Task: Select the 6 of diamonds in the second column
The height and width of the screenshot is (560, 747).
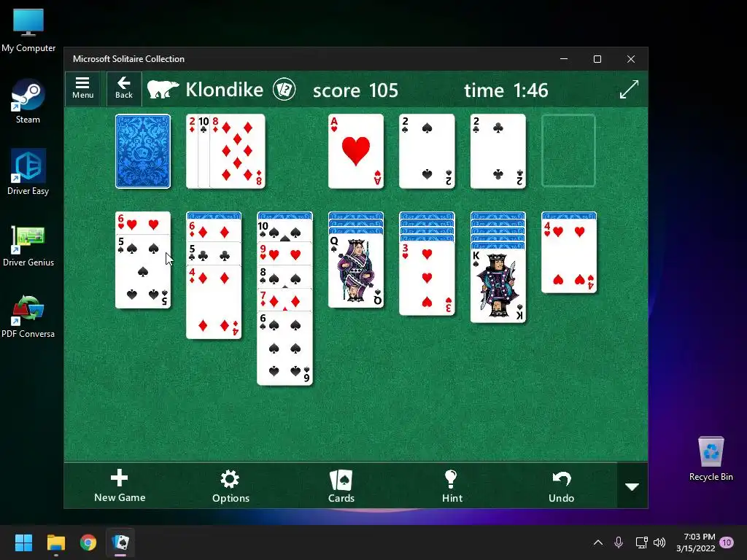Action: 214,231
